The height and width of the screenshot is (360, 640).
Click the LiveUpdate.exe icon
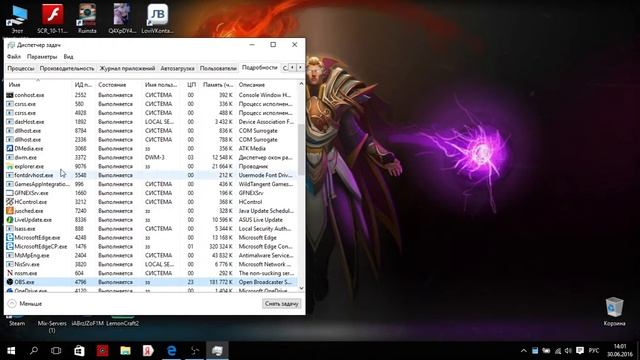coord(10,220)
